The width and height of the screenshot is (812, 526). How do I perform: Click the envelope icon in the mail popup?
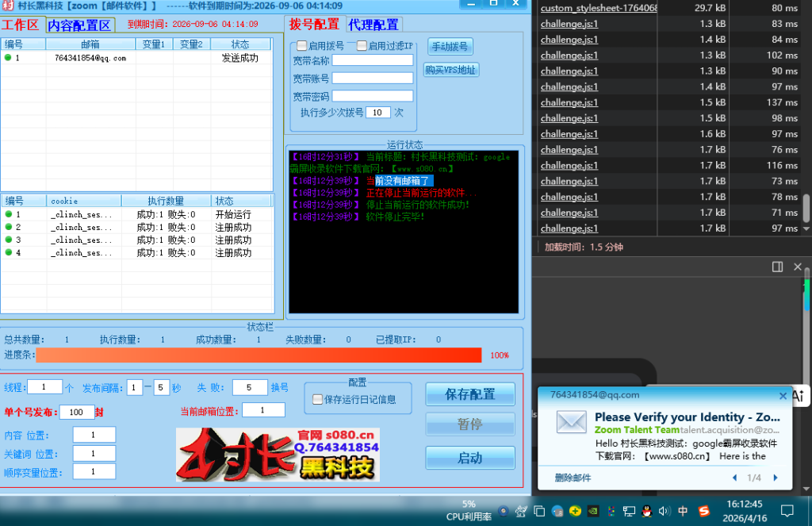coord(571,422)
